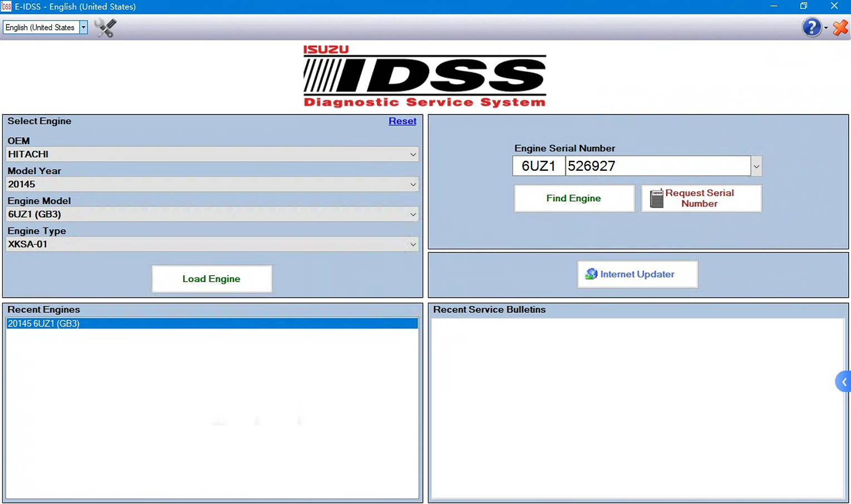Viewport: 851px width, 504px height.
Task: Expand the blue side panel arrow tab
Action: [x=844, y=382]
